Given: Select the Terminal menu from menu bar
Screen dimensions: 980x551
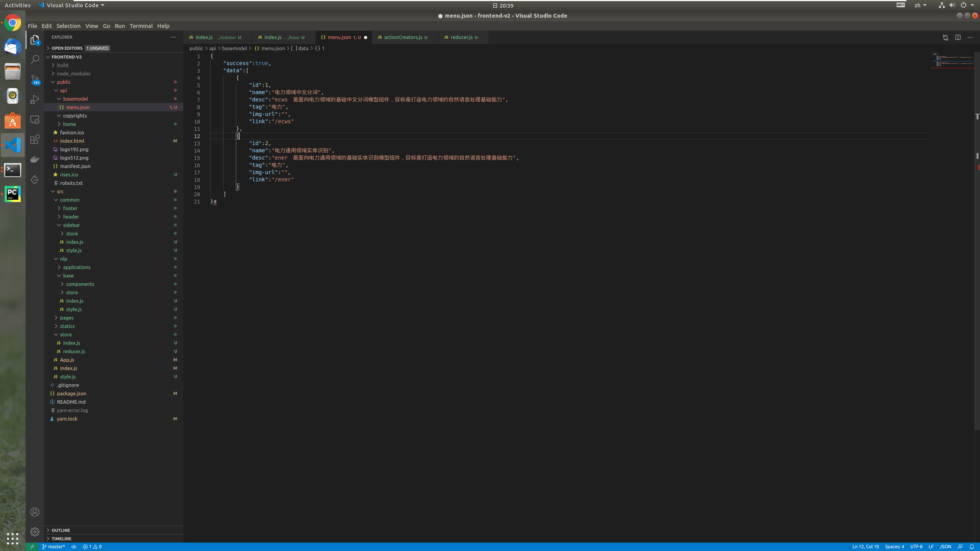Looking at the screenshot, I should coord(140,26).
